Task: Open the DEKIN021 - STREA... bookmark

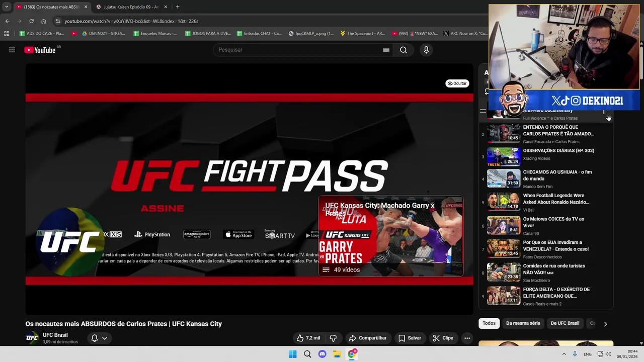Action: pos(103,34)
